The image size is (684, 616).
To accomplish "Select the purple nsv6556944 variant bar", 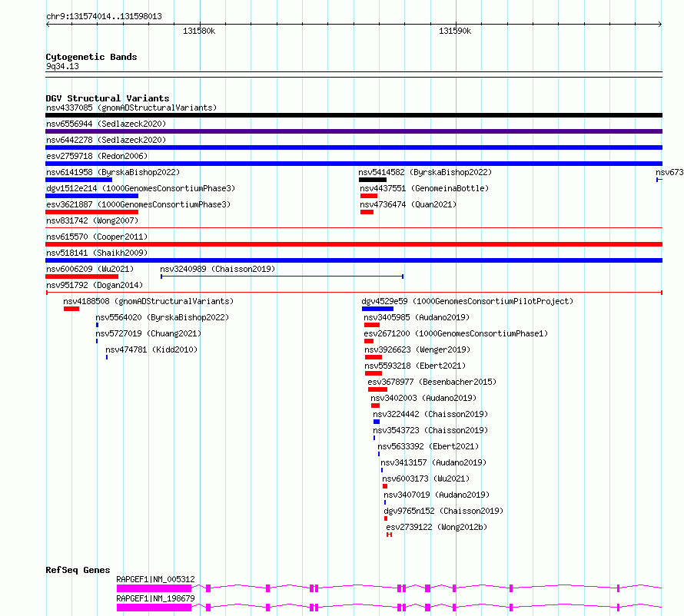I will tap(354, 131).
